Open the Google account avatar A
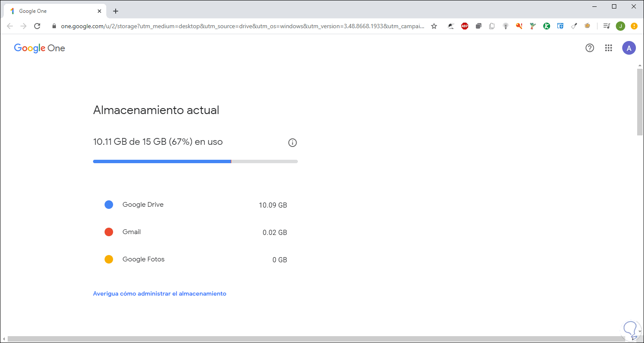 click(x=629, y=48)
